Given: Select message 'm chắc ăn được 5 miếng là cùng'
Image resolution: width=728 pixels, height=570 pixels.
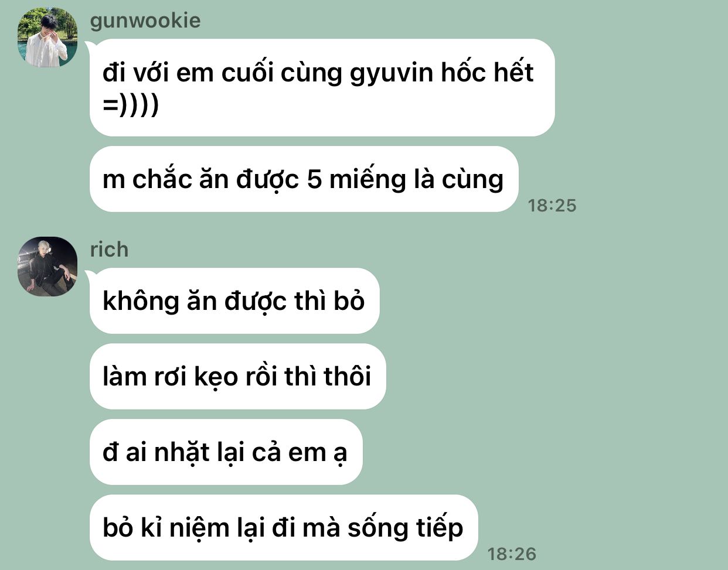Looking at the screenshot, I should point(304,179).
